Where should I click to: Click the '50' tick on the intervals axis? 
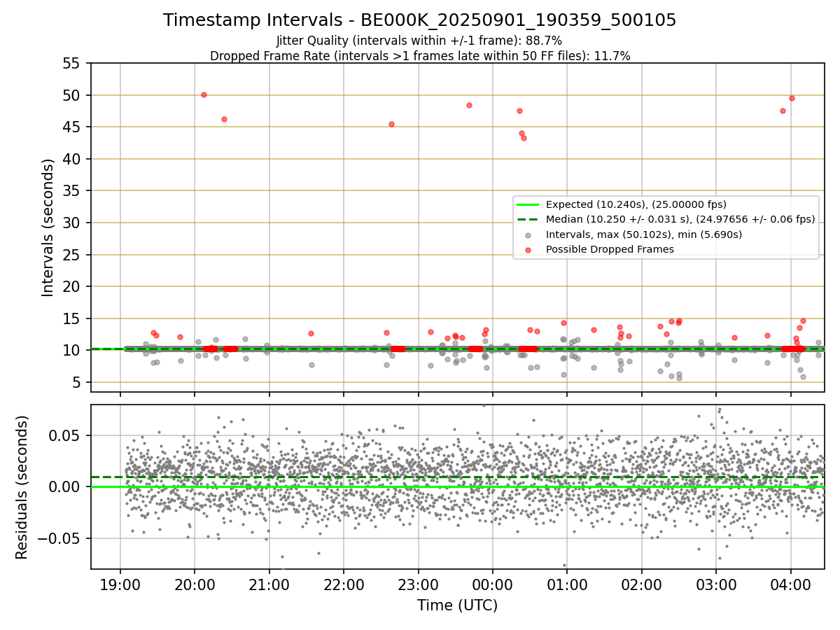tap(72, 95)
